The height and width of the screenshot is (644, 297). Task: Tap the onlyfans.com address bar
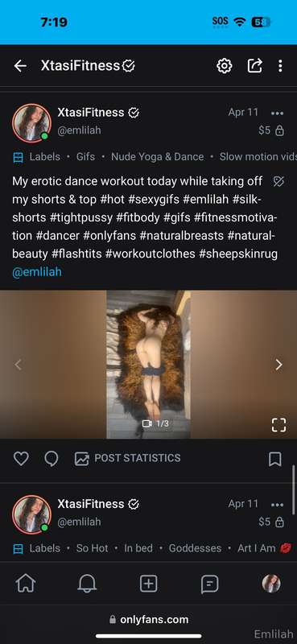click(149, 619)
